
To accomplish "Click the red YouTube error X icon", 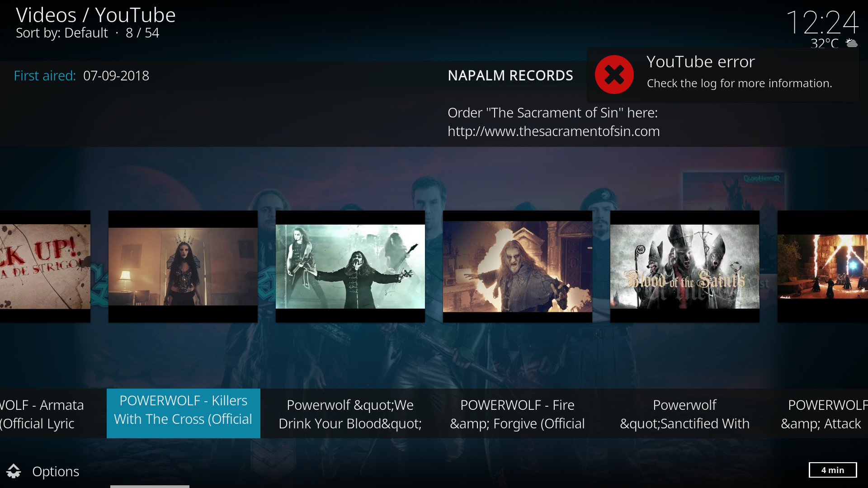I will pos(614,75).
